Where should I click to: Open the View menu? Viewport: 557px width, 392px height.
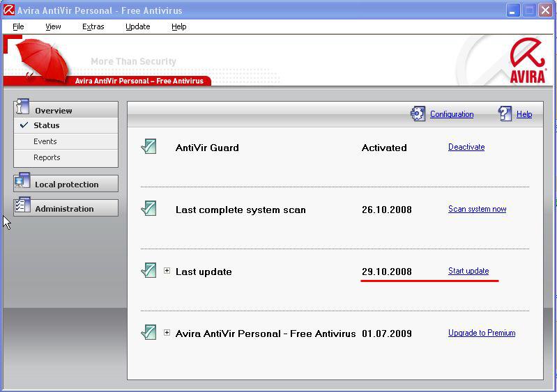pyautogui.click(x=53, y=26)
